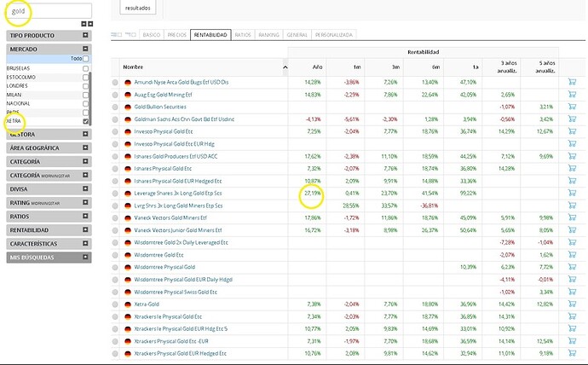Check the LONDRES market checkbox

pyautogui.click(x=85, y=86)
